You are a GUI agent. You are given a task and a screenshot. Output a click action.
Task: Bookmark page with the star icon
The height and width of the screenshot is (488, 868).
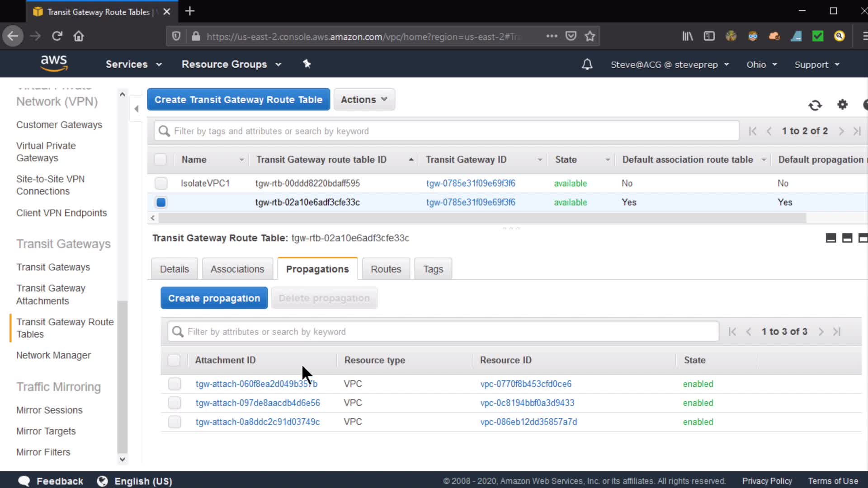click(590, 36)
